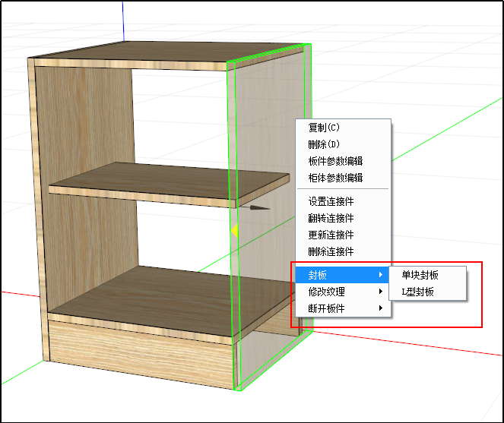
Task: Select the bottom kick board of the cabinet
Action: pyautogui.click(x=141, y=355)
